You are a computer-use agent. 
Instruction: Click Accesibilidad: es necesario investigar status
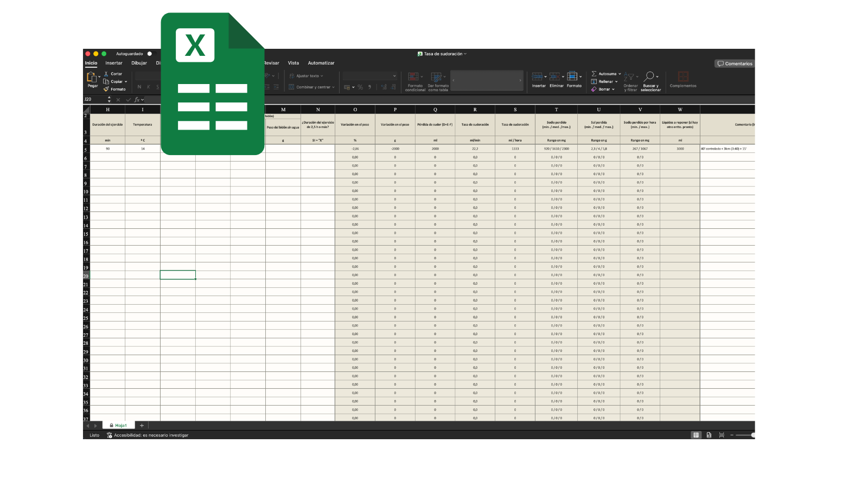148,435
